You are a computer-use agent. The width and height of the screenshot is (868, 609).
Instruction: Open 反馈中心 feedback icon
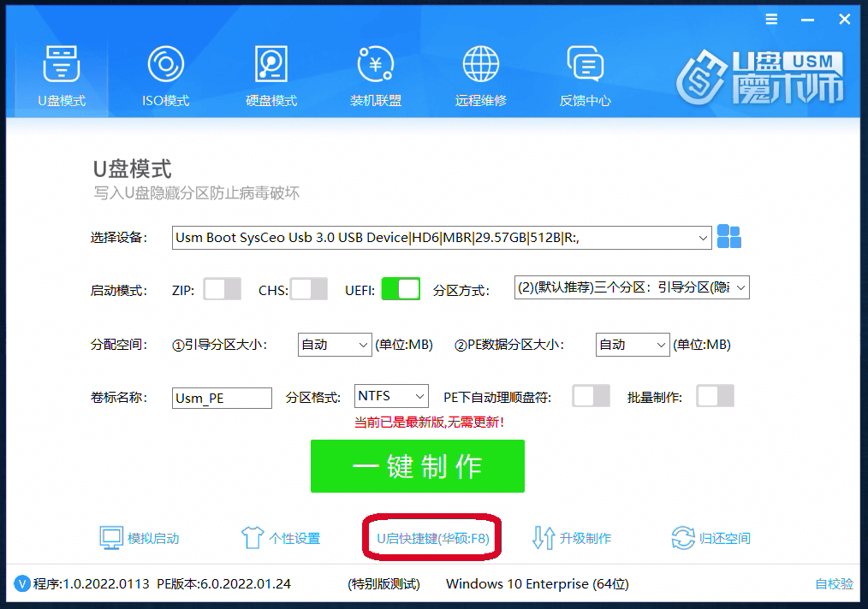[x=586, y=65]
